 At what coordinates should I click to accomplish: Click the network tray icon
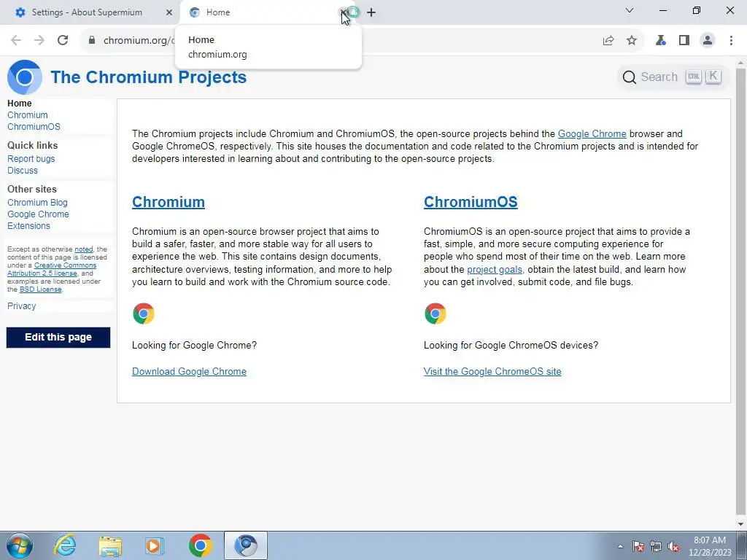[656, 546]
